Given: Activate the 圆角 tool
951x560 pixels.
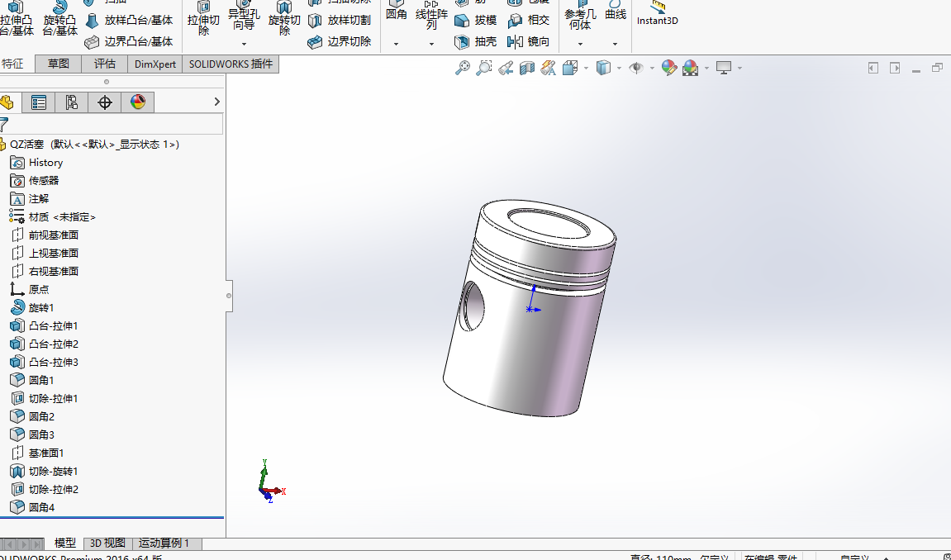Looking at the screenshot, I should [396, 12].
